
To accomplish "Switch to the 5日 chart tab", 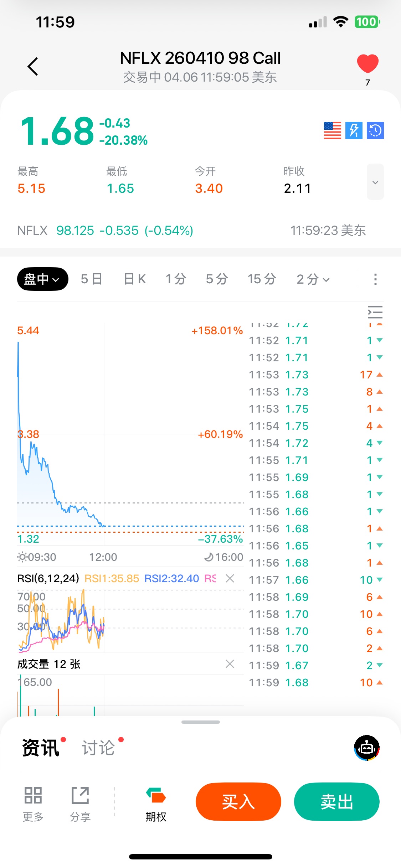I will (92, 279).
